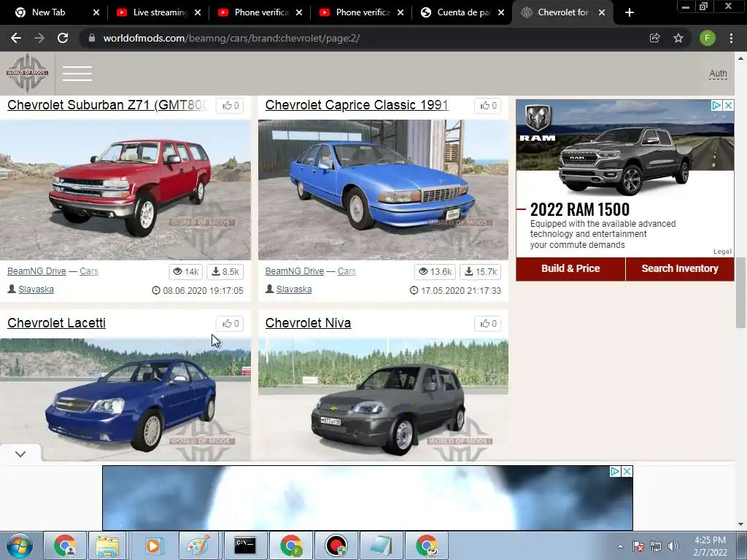Show hidden system tray icons
The width and height of the screenshot is (747, 560).
620,546
